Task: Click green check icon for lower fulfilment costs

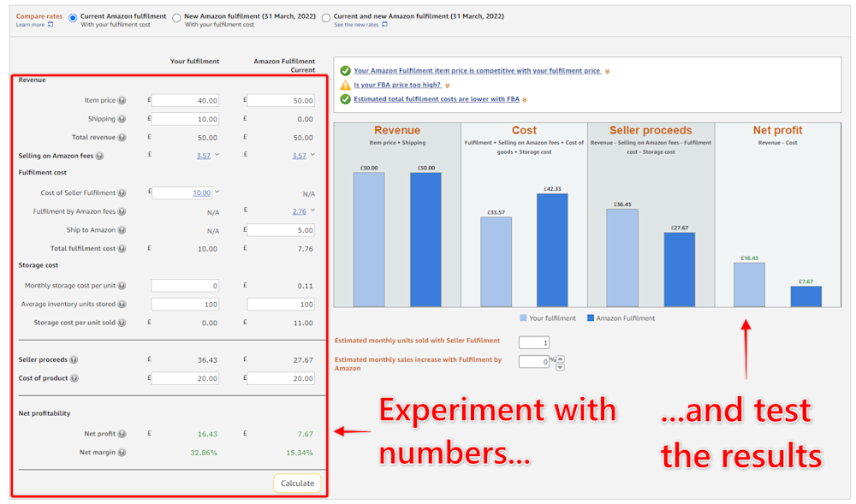Action: [x=345, y=99]
